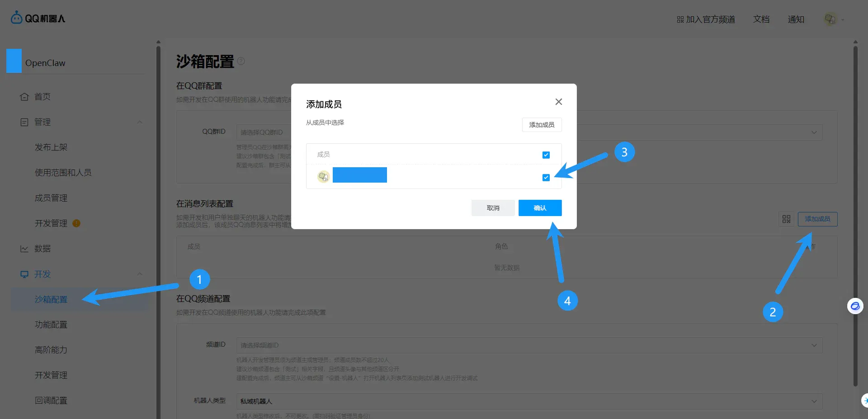The image size is (868, 419).
Task: Close the 添加成员 dialog with the X
Action: tap(559, 102)
